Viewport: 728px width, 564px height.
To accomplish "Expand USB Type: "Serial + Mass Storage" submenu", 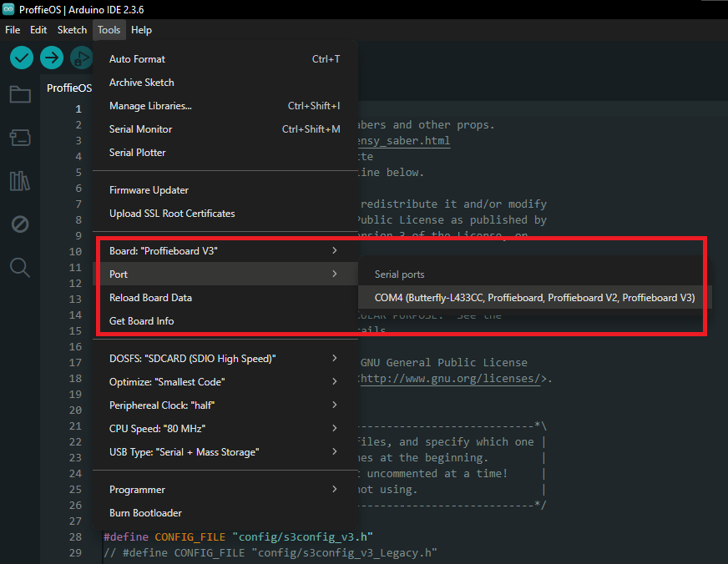I will tap(225, 451).
